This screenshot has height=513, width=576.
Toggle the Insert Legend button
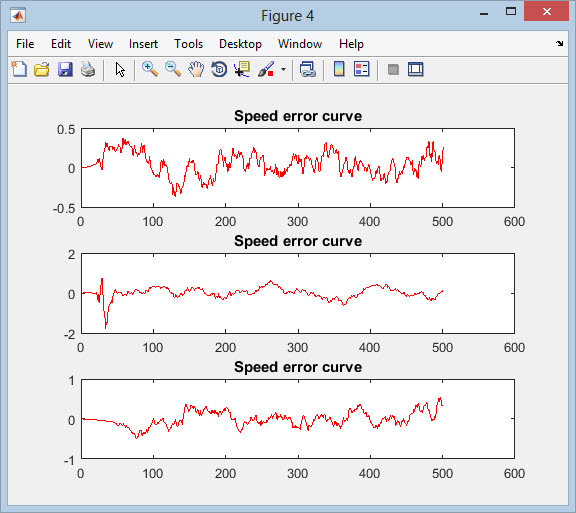[x=361, y=69]
